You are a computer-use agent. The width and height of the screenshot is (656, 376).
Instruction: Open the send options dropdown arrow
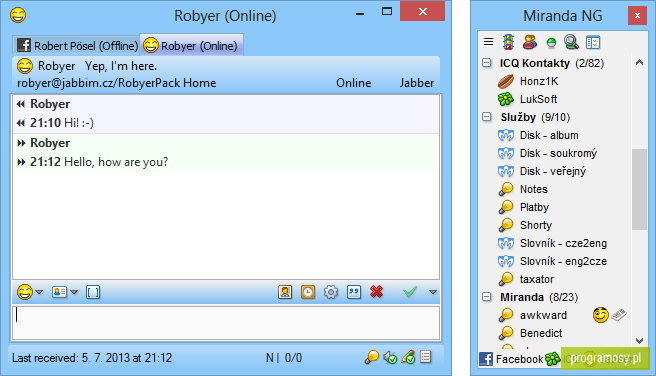[x=433, y=292]
